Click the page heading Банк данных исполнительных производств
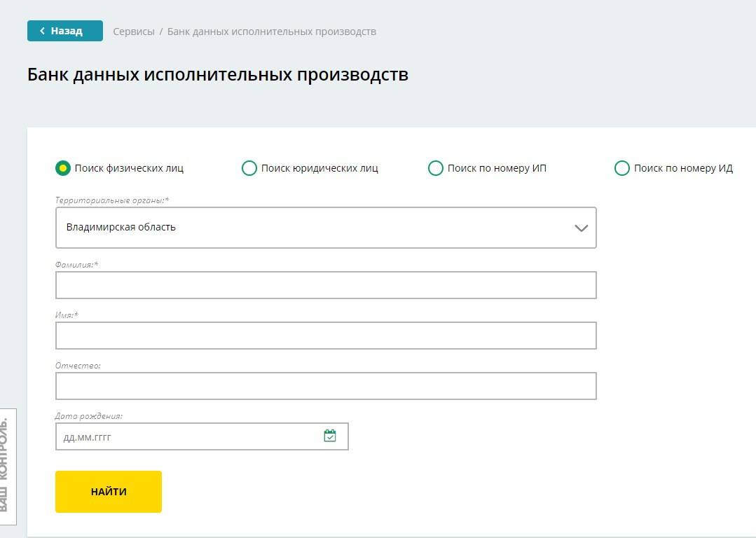756x538 pixels. 217,74
